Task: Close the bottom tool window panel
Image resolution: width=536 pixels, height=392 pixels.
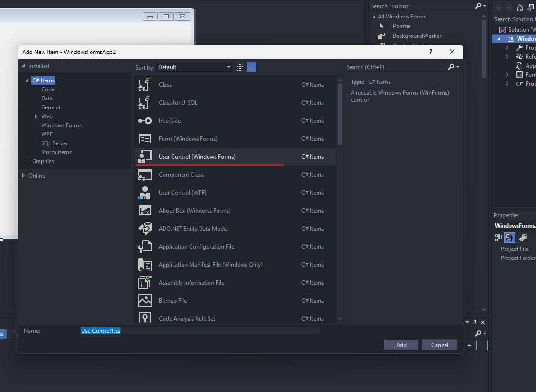Action: pos(483,322)
